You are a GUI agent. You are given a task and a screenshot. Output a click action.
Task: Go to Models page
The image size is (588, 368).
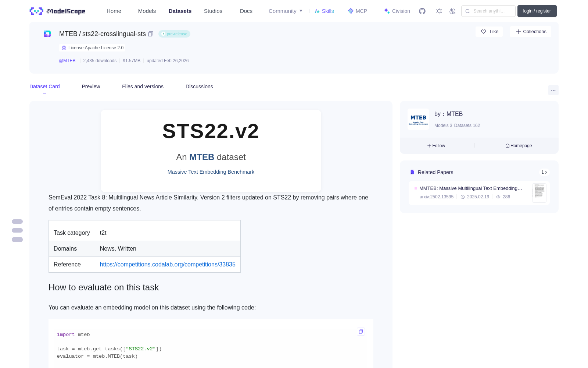pos(147,11)
